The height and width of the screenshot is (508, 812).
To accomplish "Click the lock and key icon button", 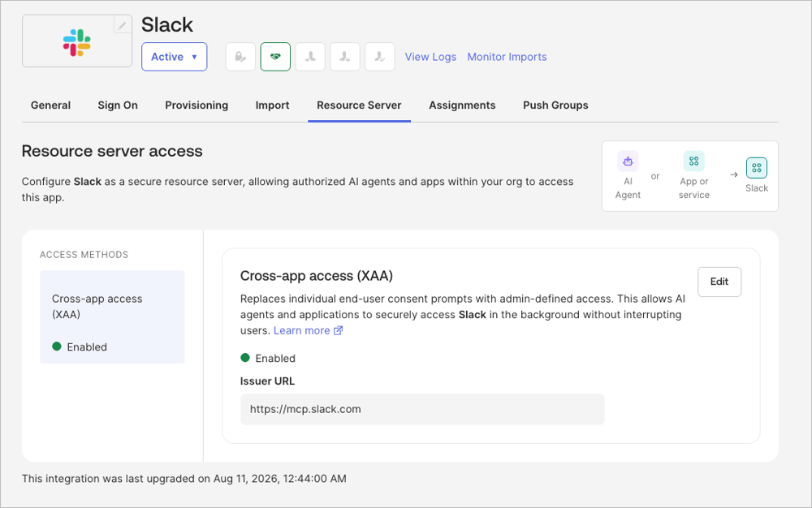I will 241,56.
